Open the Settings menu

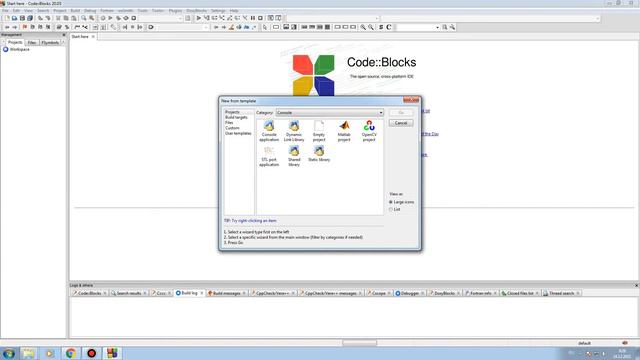(x=218, y=11)
